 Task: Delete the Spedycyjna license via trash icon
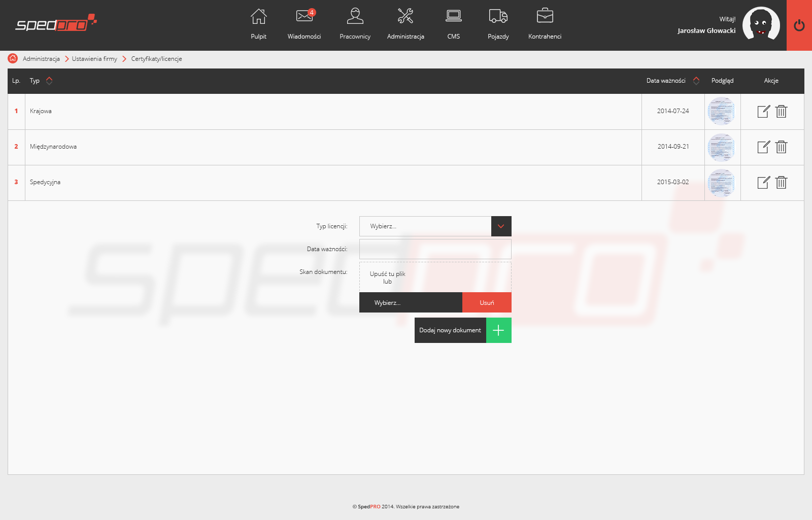tap(781, 183)
